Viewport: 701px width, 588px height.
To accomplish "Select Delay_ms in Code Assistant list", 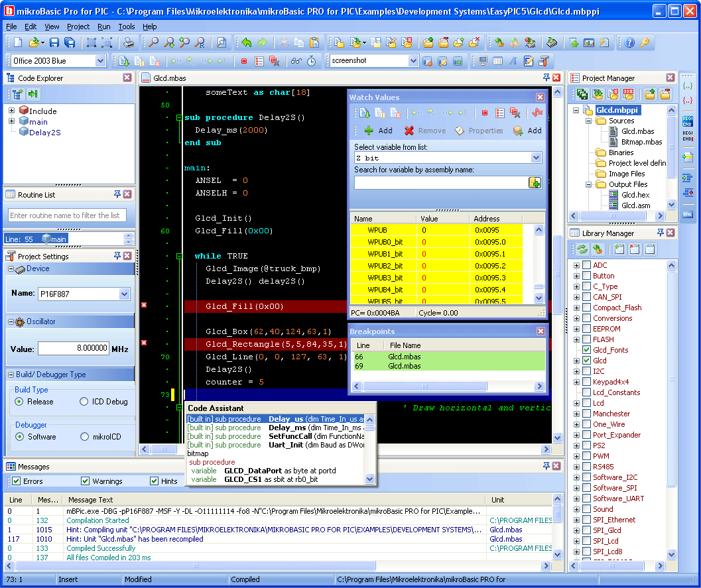I will [x=276, y=428].
